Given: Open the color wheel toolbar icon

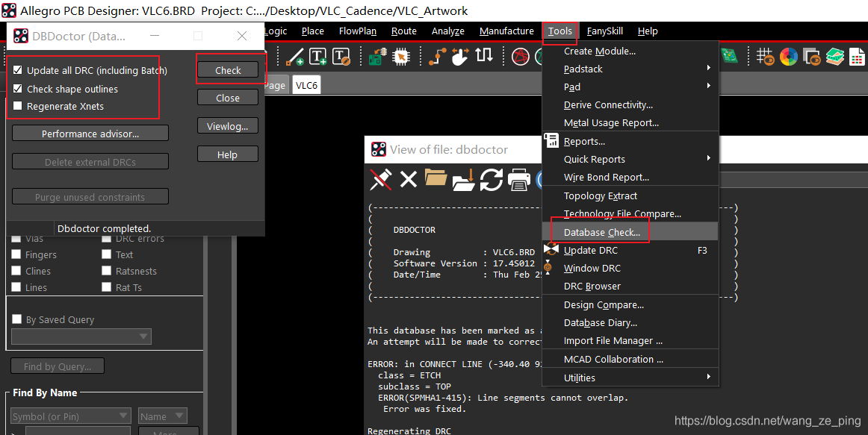Looking at the screenshot, I should click(x=788, y=57).
